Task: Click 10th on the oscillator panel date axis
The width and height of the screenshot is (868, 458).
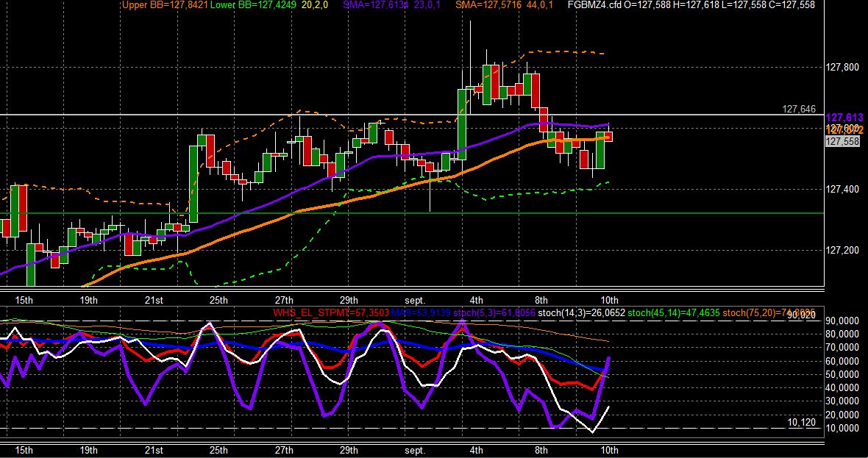Action: [x=609, y=450]
